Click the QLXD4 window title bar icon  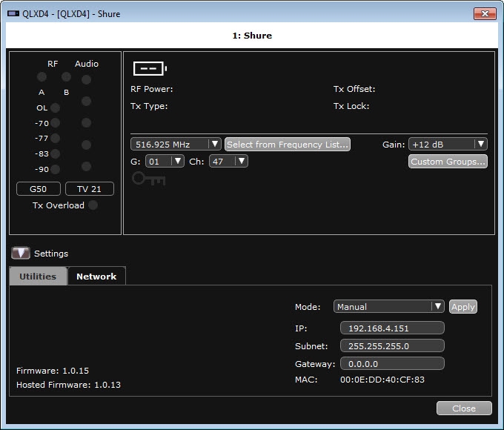click(13, 13)
